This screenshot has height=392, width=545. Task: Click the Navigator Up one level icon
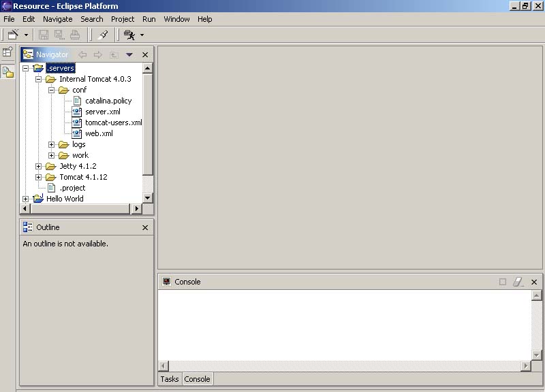[114, 54]
